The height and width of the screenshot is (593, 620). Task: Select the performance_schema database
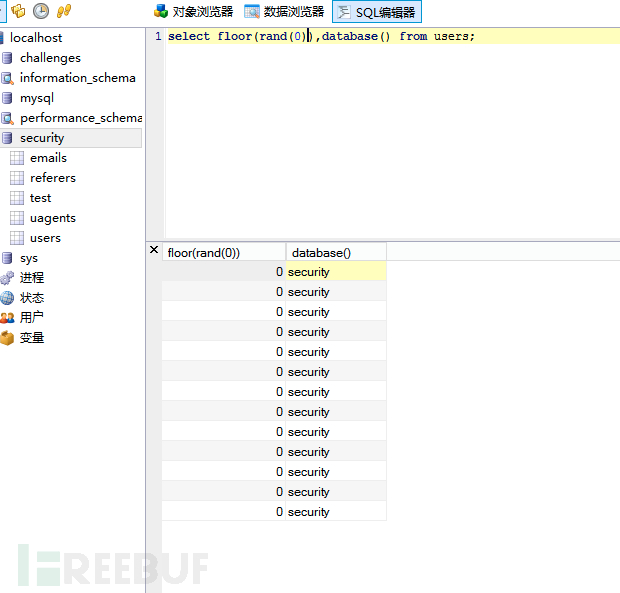81,118
